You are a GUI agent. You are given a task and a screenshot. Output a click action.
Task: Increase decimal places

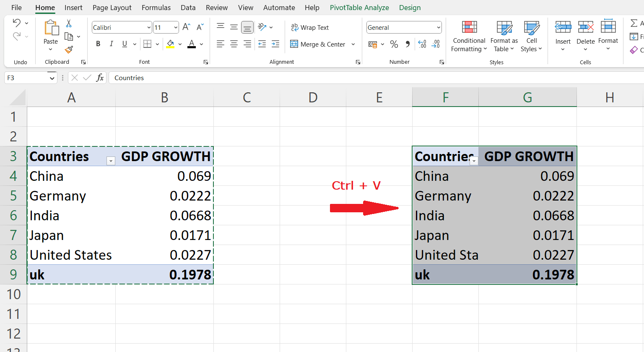coord(422,44)
